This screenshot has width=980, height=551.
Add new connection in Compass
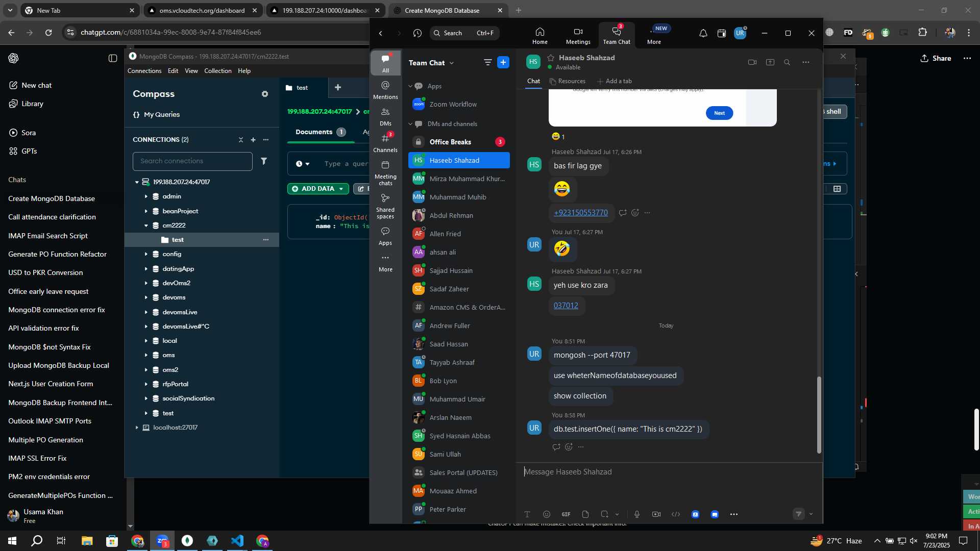tap(253, 140)
